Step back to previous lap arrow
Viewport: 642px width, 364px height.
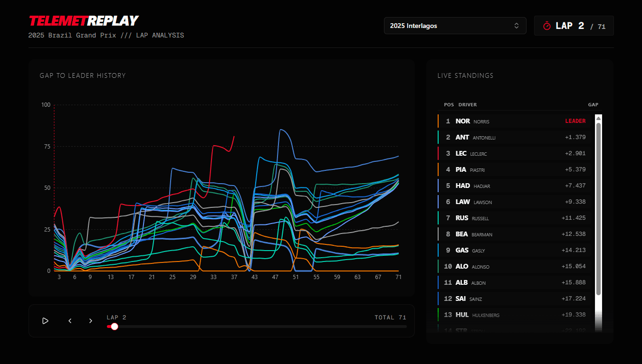(x=70, y=321)
